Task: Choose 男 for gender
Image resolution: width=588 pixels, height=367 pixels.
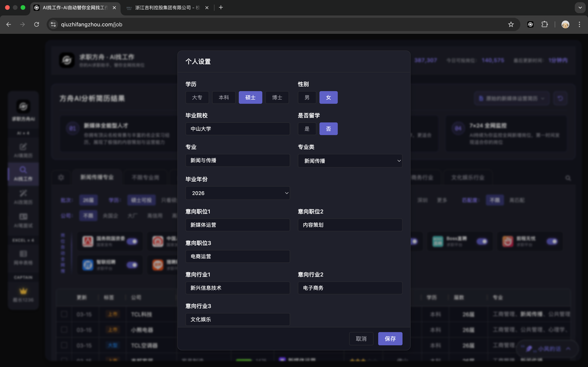Action: [306, 98]
